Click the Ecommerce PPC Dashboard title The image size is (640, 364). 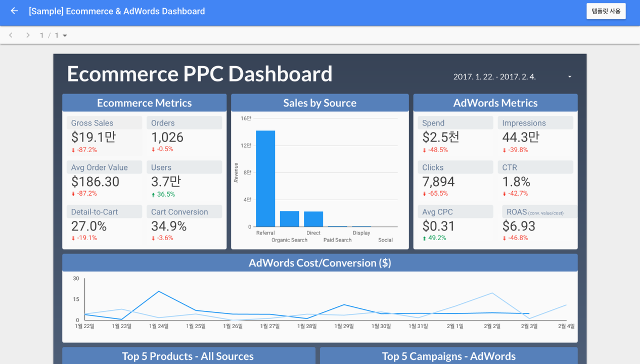click(200, 74)
